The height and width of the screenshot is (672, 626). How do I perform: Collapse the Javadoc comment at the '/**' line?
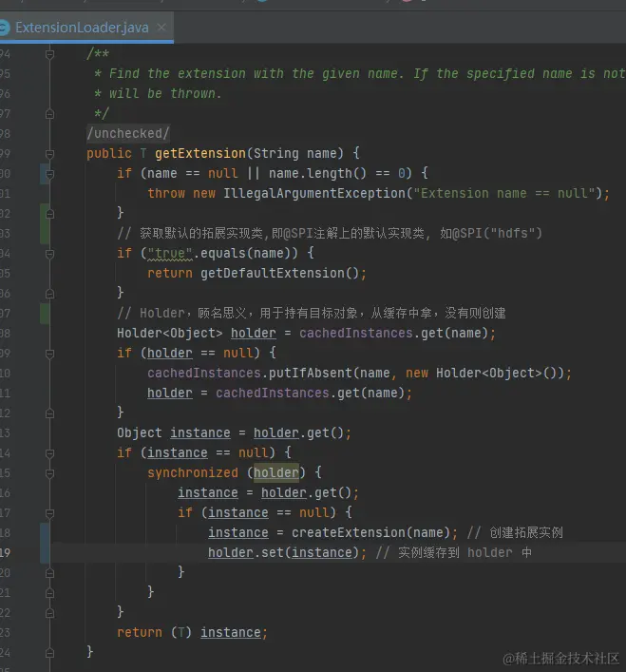point(49,54)
